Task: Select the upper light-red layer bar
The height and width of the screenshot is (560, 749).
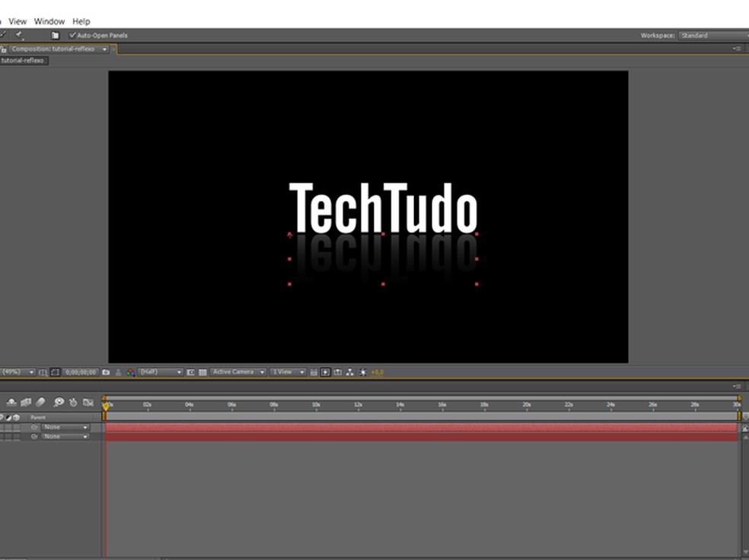Action: [422, 428]
